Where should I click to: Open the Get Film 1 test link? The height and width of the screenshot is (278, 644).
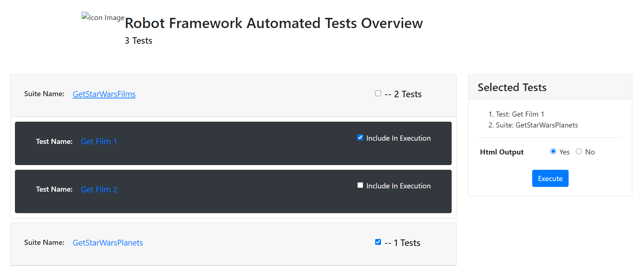pyautogui.click(x=99, y=141)
